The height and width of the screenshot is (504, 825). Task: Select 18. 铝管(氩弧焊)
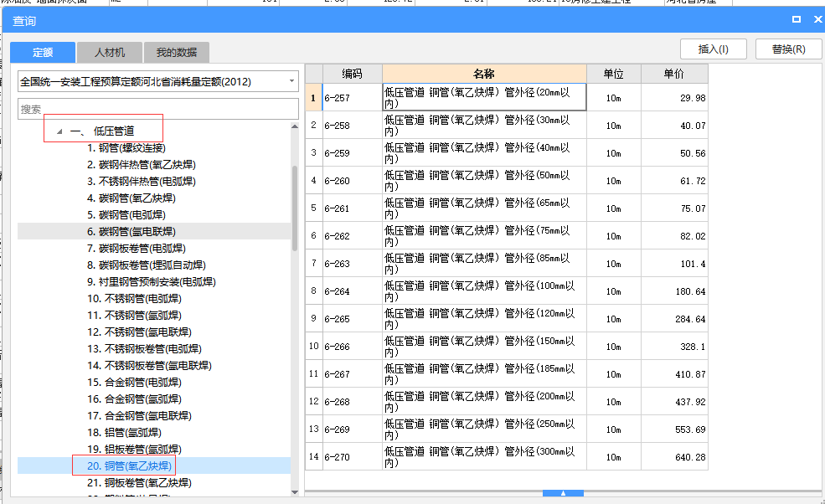(124, 433)
